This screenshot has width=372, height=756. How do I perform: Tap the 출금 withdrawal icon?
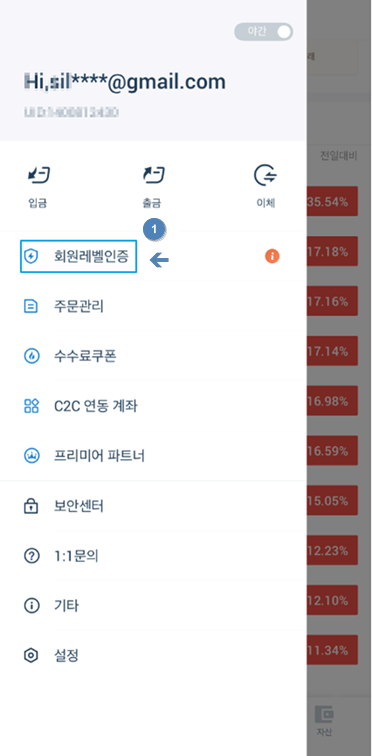point(154,176)
